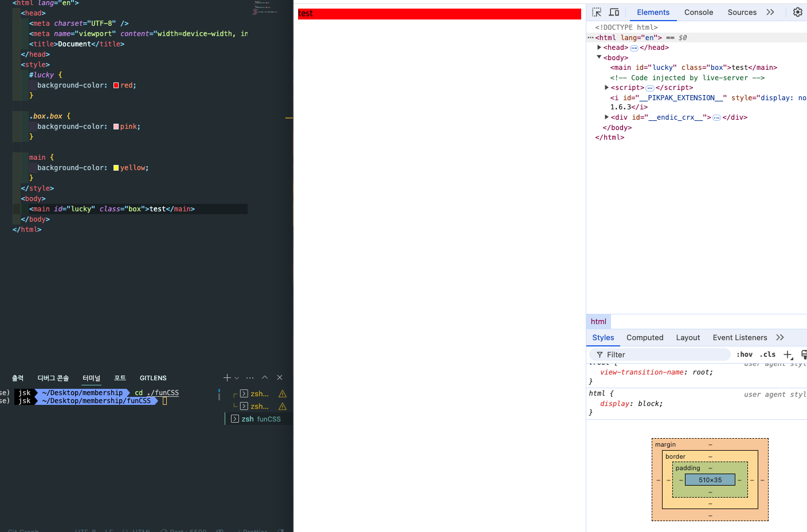Click the padding label in box model
The image size is (807, 532).
click(688, 468)
